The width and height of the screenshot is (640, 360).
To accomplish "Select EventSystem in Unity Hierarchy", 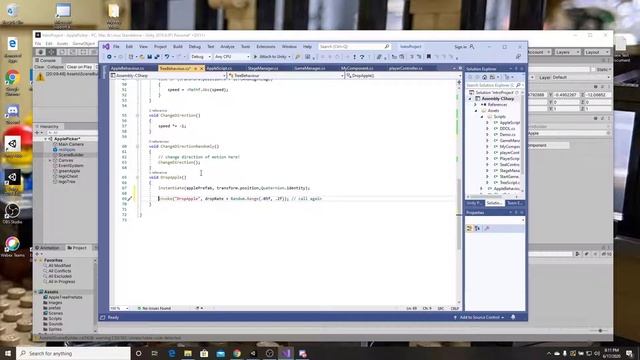I will [71, 166].
